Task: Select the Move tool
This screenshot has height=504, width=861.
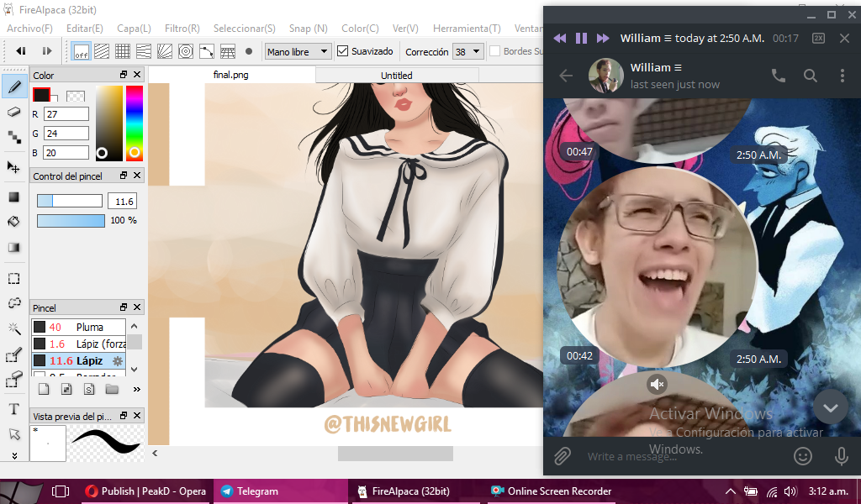Action: coord(14,166)
